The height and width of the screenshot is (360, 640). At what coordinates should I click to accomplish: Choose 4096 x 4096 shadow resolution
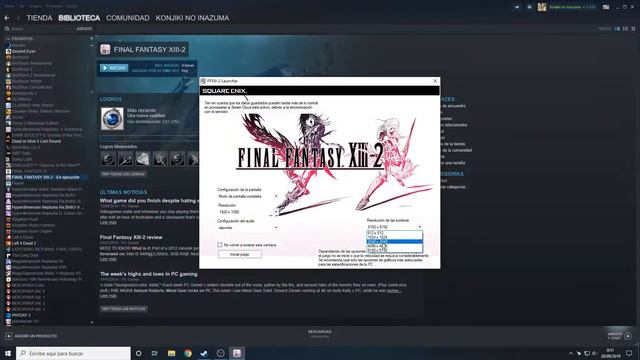click(394, 246)
